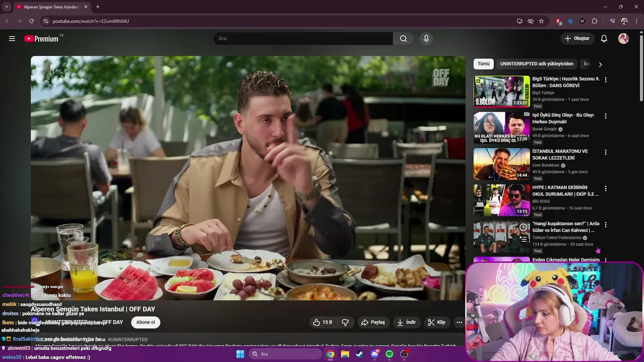The height and width of the screenshot is (362, 644).
Task: Open red extension with badge 1
Action: click(x=558, y=21)
